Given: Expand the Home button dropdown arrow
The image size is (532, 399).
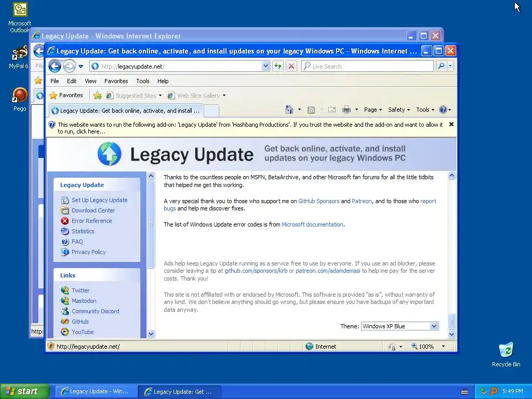Looking at the screenshot, I should pyautogui.click(x=299, y=110).
